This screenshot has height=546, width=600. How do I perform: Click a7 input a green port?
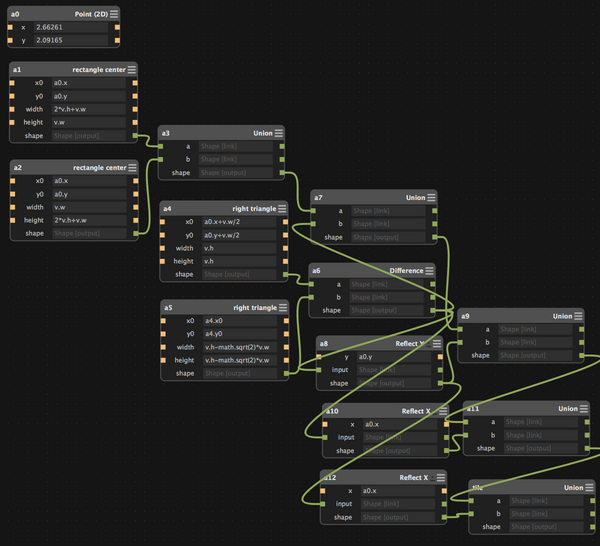click(x=313, y=211)
